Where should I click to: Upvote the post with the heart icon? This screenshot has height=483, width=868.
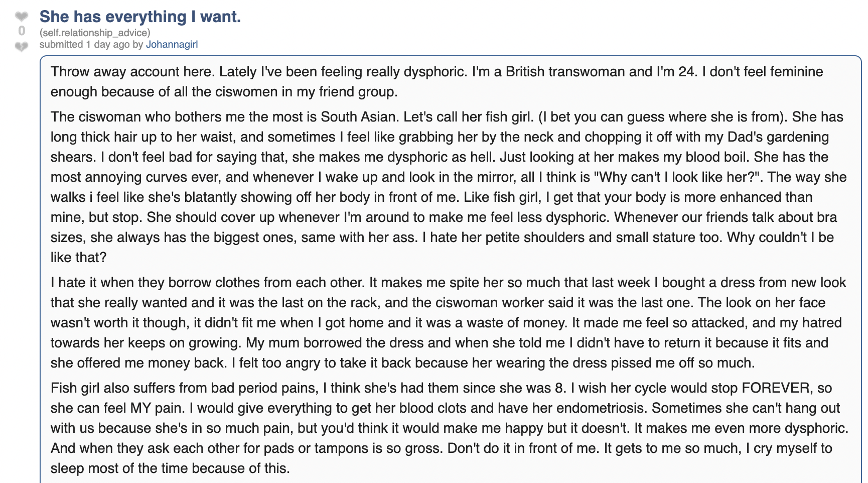22,17
